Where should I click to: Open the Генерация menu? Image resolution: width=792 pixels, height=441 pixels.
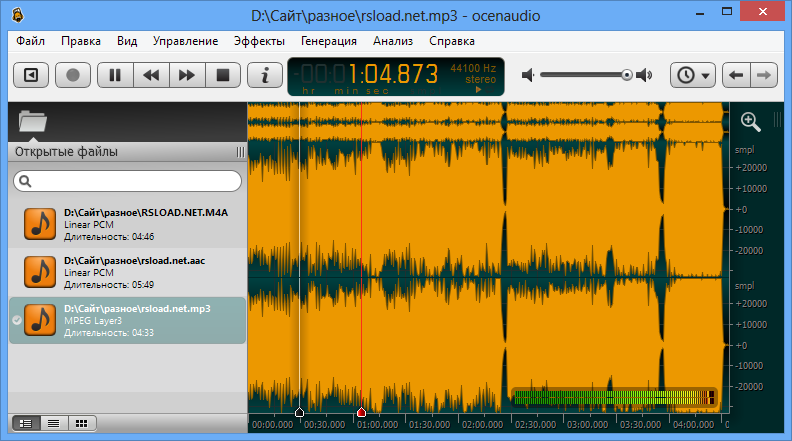point(329,41)
